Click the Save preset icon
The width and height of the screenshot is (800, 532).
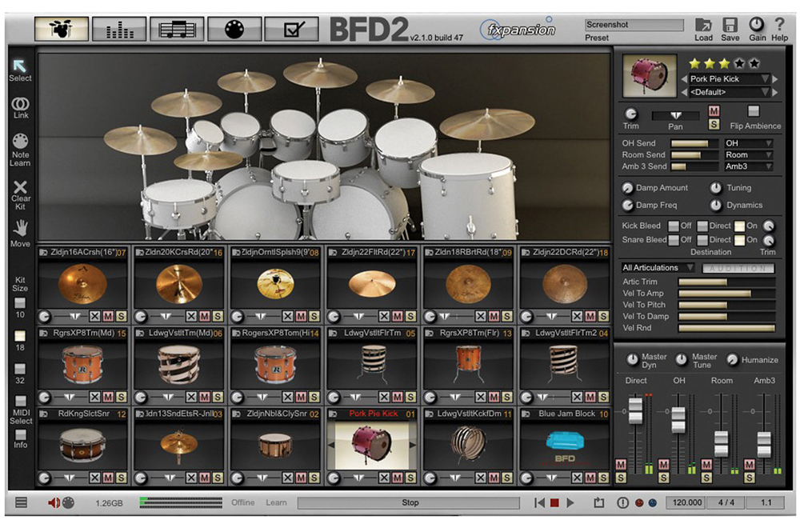730,25
